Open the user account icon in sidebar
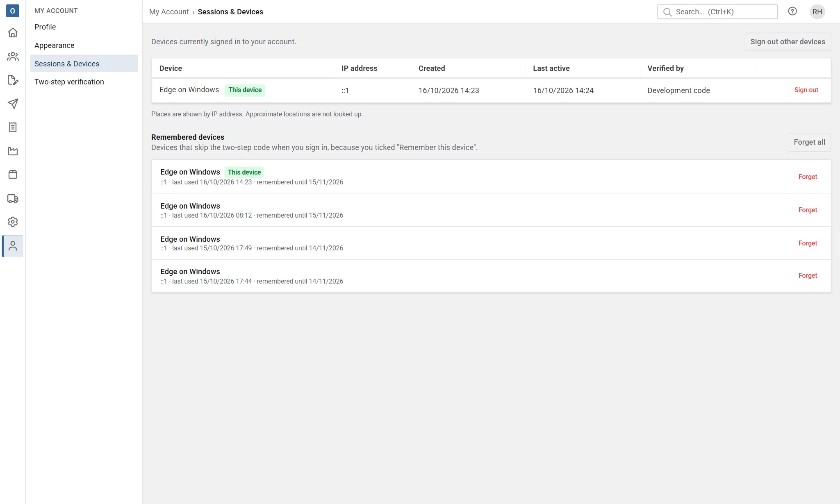This screenshot has width=840, height=504. pos(13,246)
